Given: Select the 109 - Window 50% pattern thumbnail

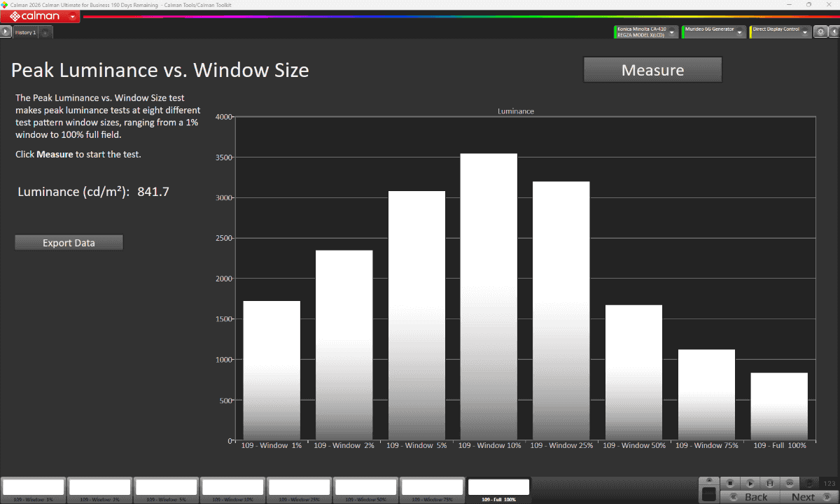Looking at the screenshot, I should coord(365,490).
